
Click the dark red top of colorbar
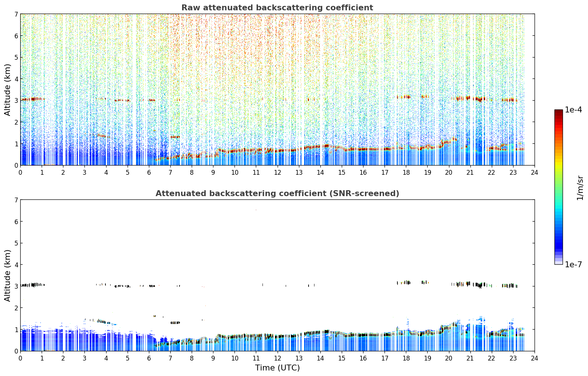[559, 114]
